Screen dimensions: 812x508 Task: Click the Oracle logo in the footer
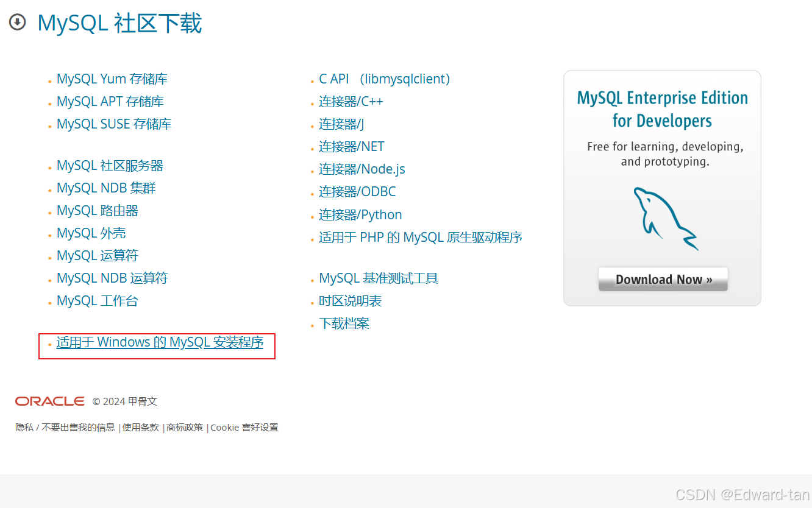[x=50, y=401]
